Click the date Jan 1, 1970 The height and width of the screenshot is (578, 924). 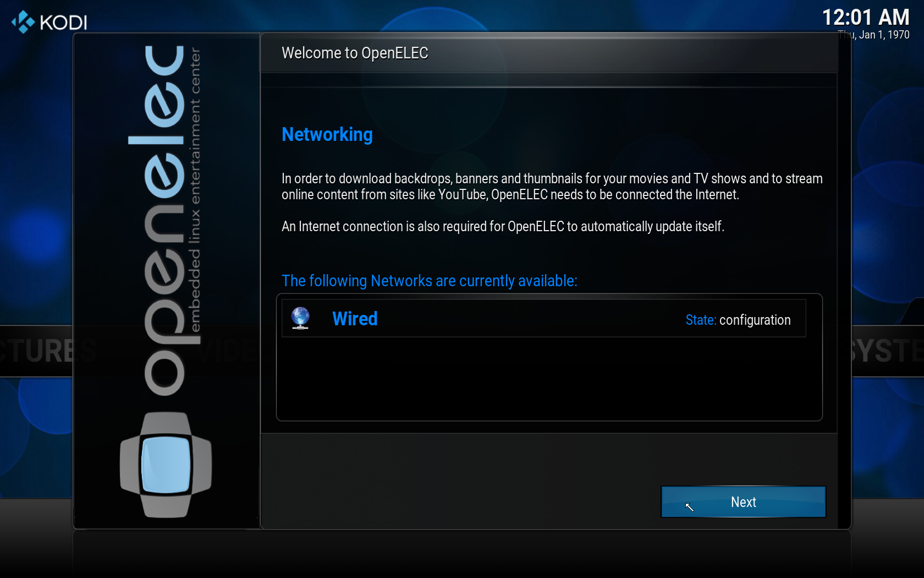point(873,35)
